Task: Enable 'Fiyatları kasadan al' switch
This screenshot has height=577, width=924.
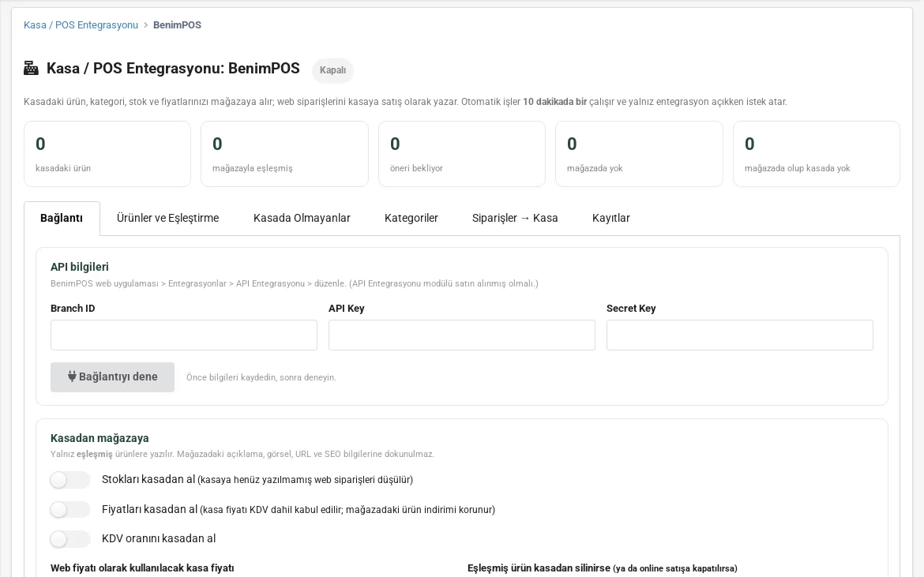Action: 70,509
